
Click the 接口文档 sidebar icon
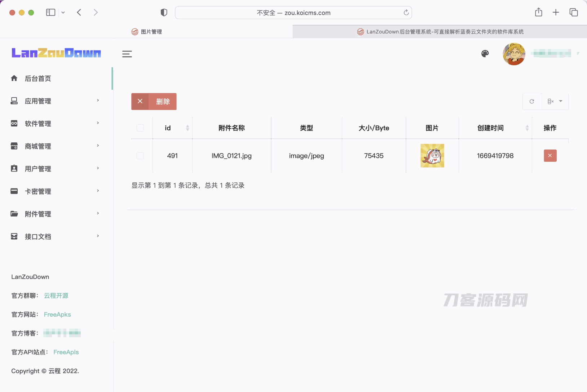[14, 236]
